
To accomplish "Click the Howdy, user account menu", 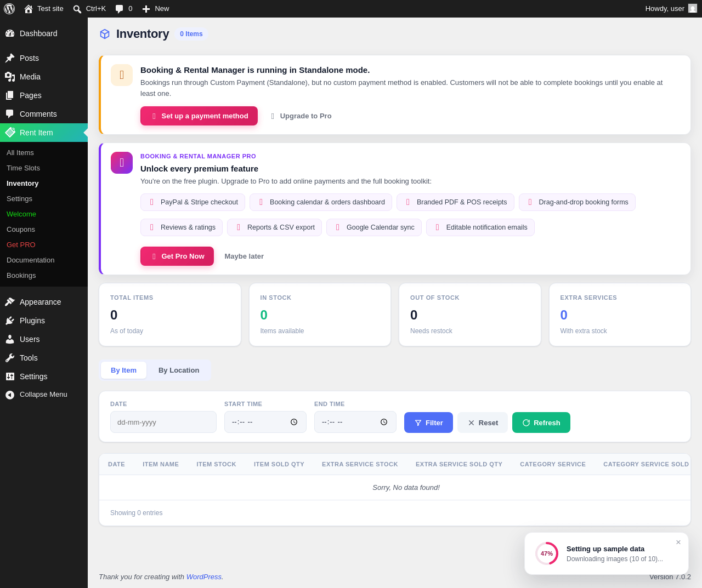I will tap(671, 9).
